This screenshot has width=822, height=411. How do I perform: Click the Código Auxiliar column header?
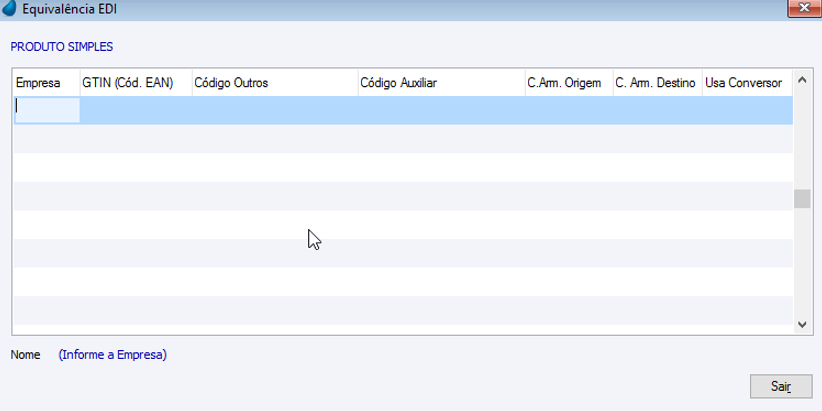point(439,83)
